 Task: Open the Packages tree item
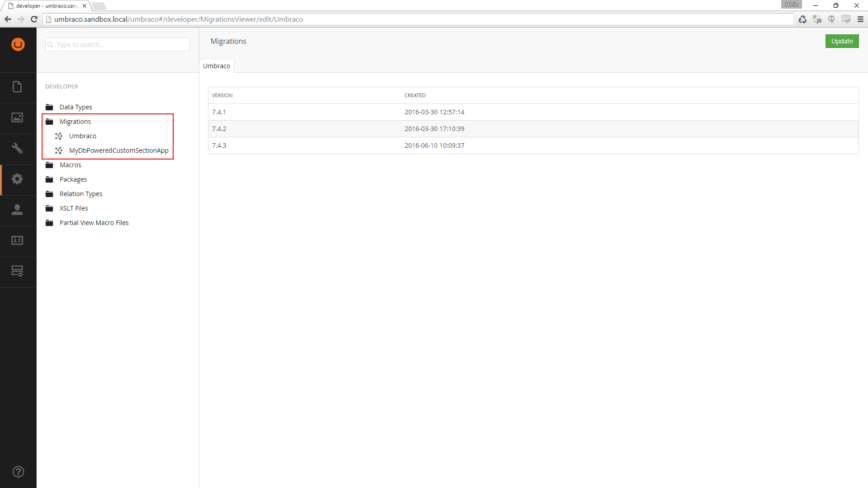(x=73, y=179)
